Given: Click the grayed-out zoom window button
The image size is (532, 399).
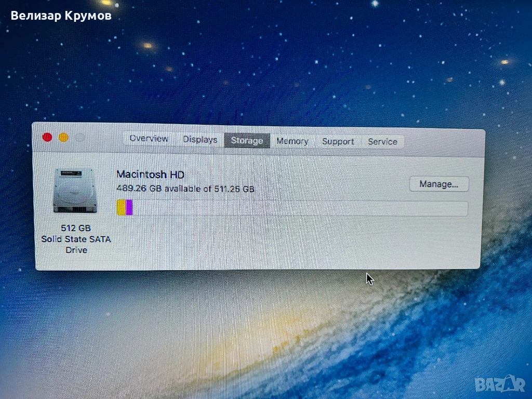Looking at the screenshot, I should point(79,138).
